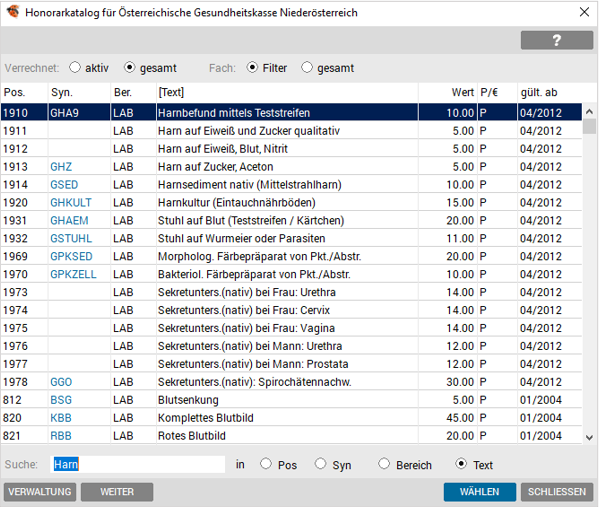Click the WÄHLEN button
The height and width of the screenshot is (507, 599).
click(479, 492)
